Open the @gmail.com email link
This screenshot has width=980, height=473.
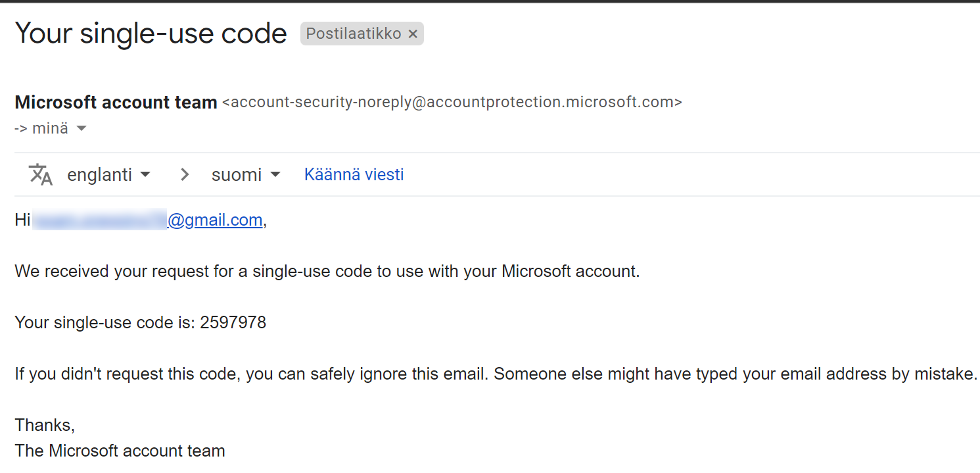tap(216, 220)
